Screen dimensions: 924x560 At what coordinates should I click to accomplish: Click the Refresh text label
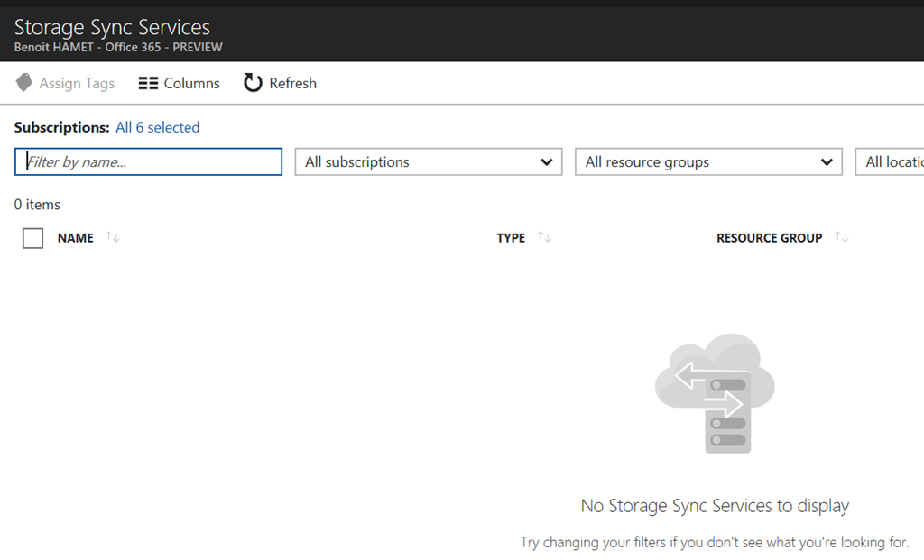tap(292, 83)
